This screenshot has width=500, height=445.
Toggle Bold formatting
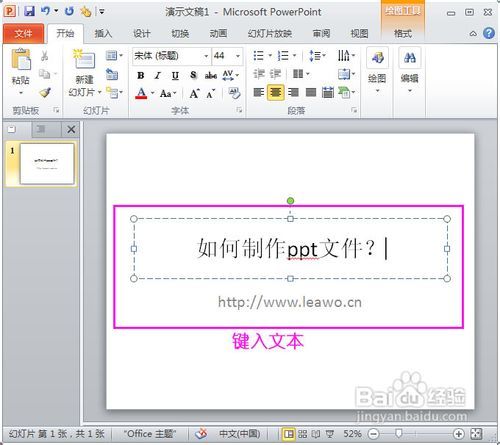[x=141, y=76]
